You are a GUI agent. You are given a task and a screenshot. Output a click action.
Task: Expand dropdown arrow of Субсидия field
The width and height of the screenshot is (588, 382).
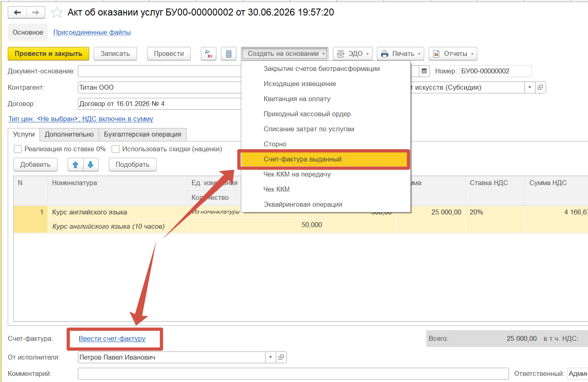[530, 87]
